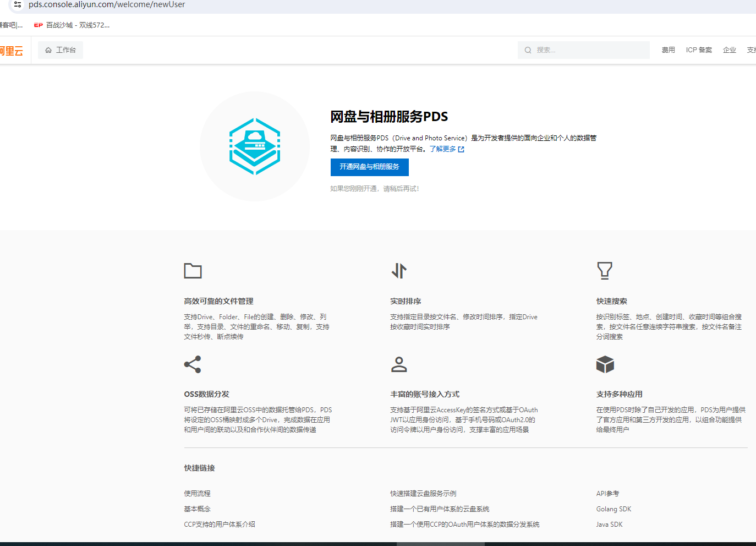
Task: Click the 支持多种应用 heading
Action: (x=620, y=395)
